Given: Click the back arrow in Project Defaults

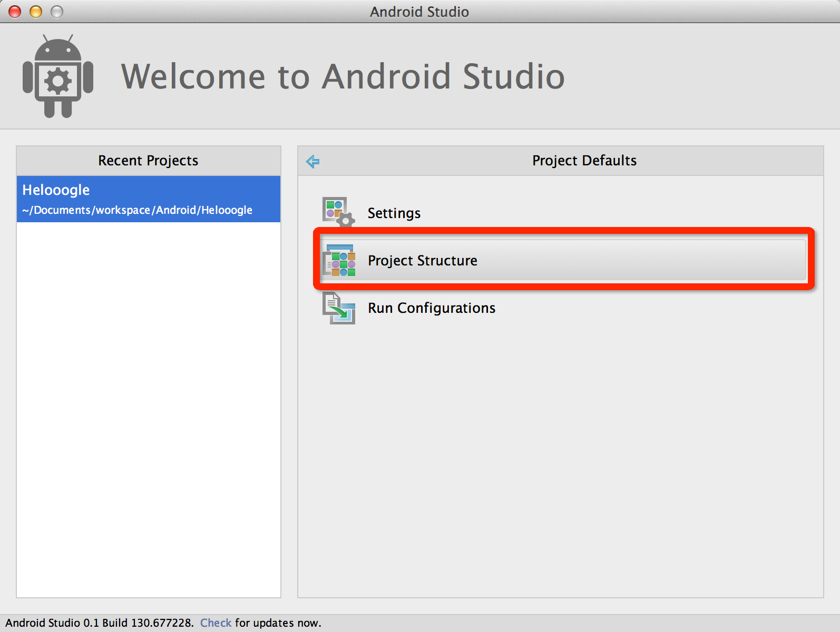Looking at the screenshot, I should click(x=312, y=161).
